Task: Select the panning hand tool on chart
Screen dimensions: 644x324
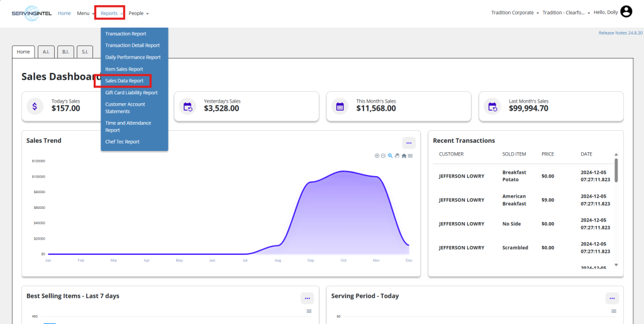Action: coord(397,155)
